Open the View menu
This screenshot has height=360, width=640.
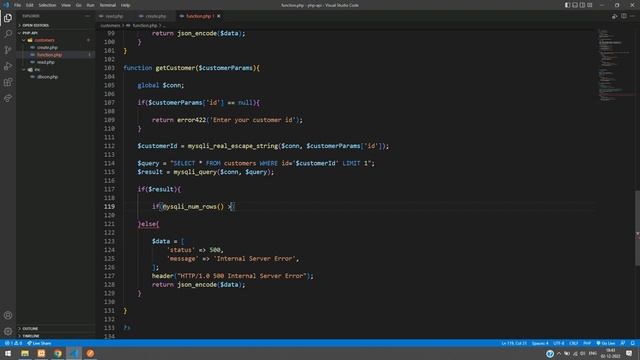pos(66,5)
